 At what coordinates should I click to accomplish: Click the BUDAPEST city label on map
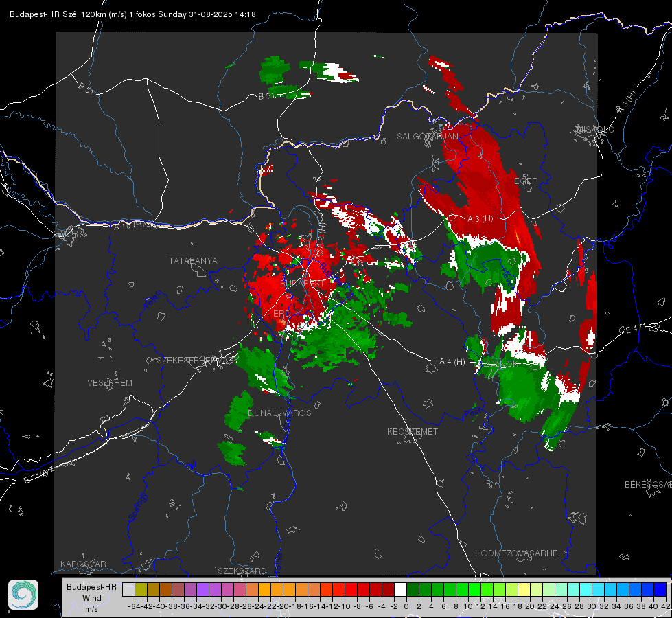click(x=302, y=284)
